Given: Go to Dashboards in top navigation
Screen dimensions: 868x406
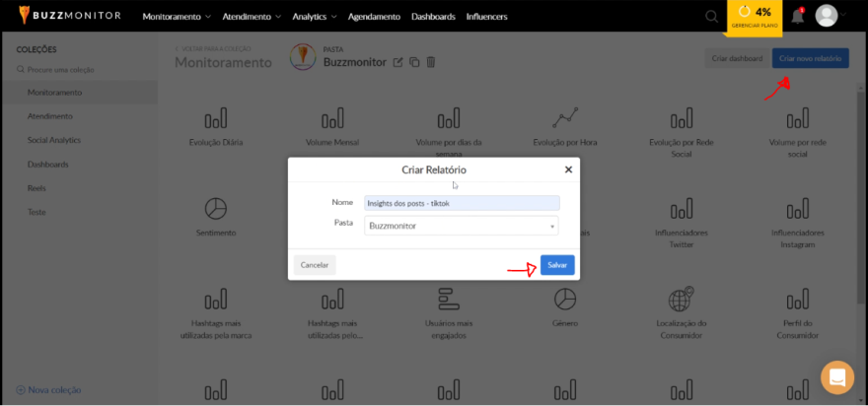Looking at the screenshot, I should coord(433,17).
